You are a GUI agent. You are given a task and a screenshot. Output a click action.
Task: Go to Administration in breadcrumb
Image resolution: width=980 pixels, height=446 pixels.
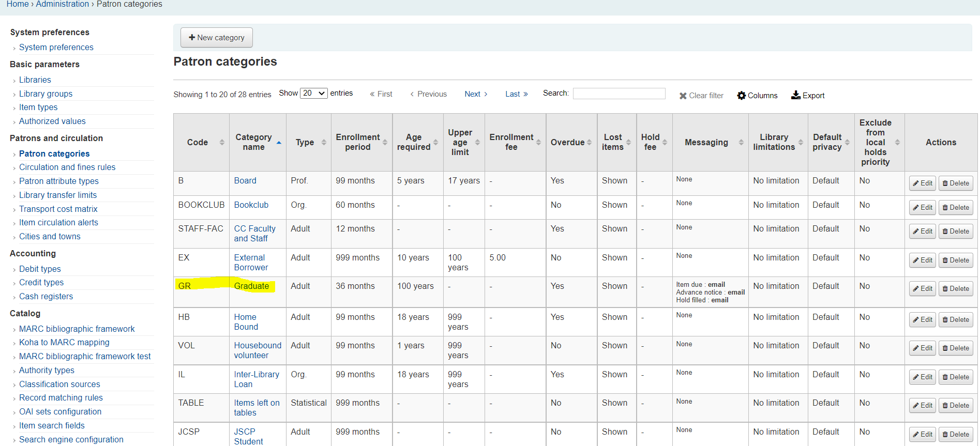click(63, 4)
